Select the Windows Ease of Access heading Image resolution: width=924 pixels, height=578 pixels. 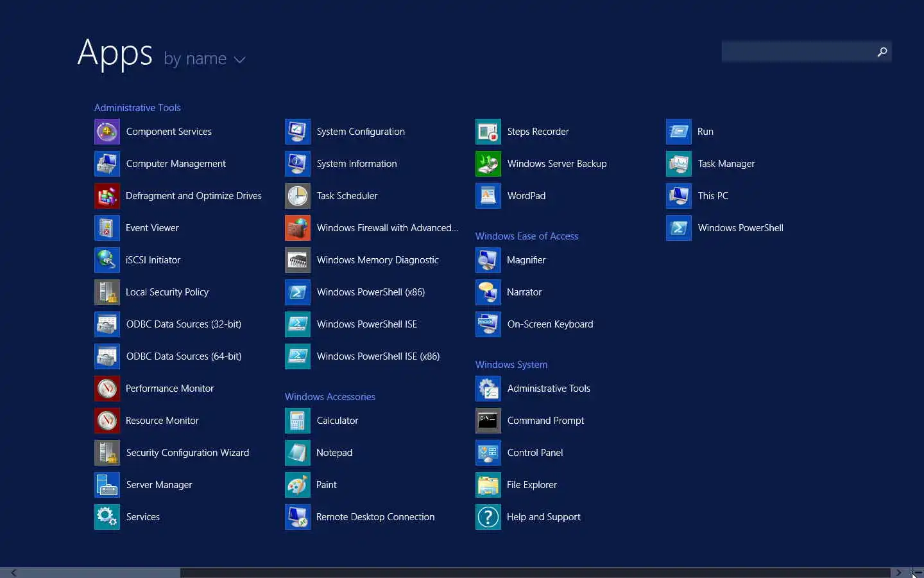527,236
